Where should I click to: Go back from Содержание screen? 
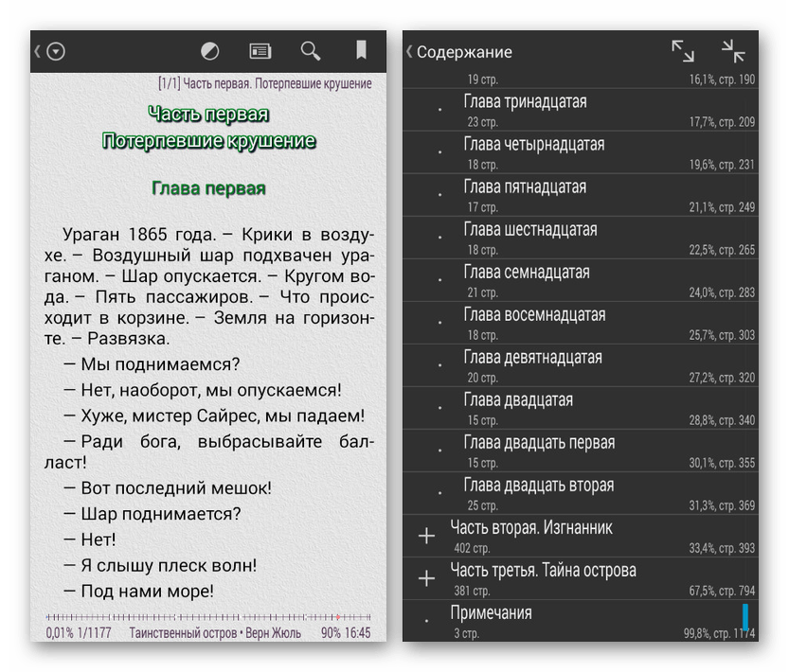[409, 52]
